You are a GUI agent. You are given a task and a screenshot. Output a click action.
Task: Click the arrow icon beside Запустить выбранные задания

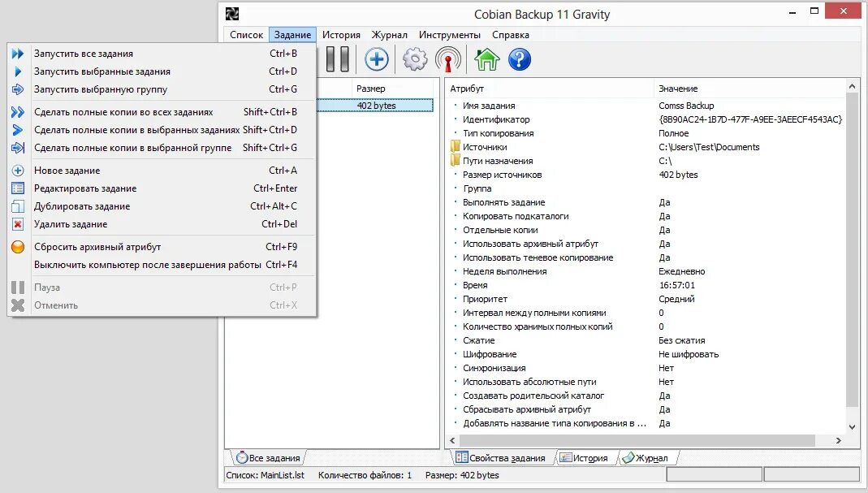(18, 71)
